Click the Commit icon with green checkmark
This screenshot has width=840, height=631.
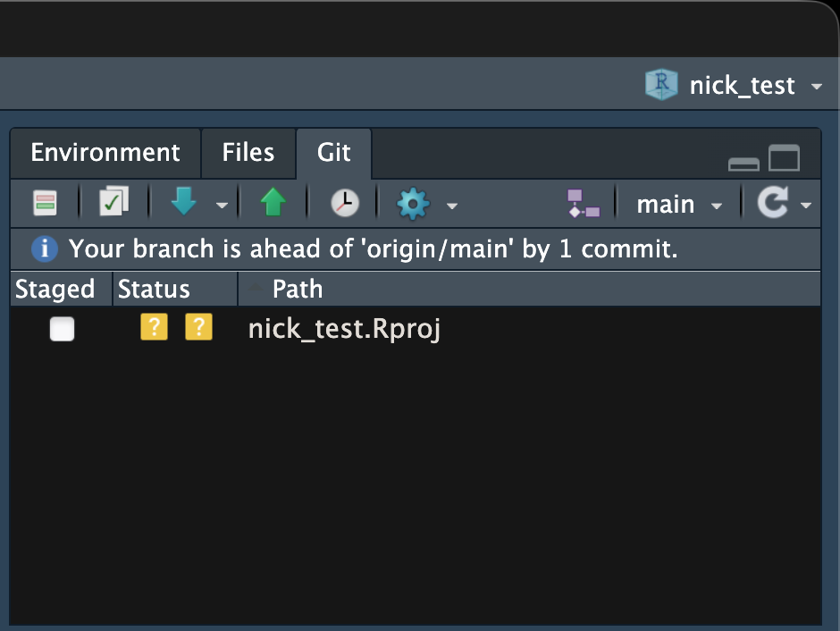click(x=113, y=204)
